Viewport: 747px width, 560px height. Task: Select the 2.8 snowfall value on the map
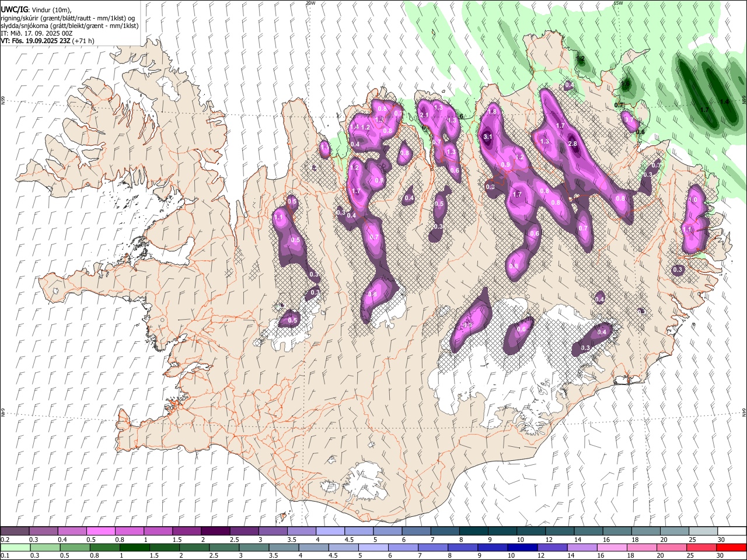tap(573, 143)
